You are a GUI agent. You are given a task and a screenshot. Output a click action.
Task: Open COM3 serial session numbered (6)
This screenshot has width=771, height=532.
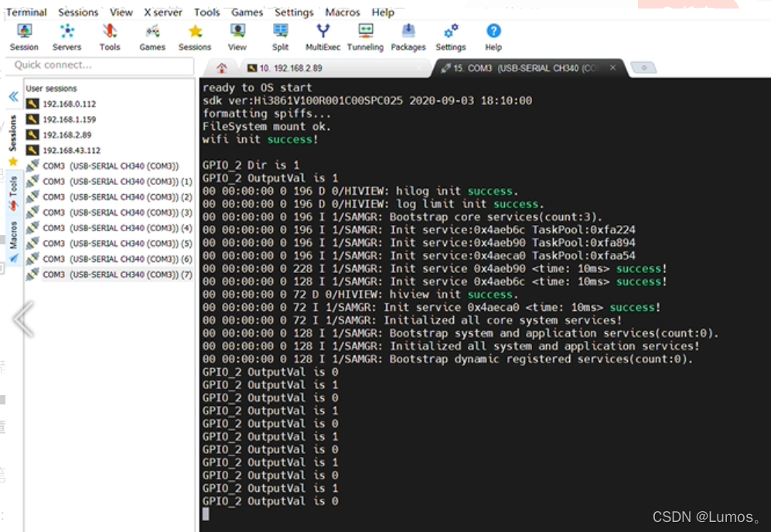click(118, 259)
